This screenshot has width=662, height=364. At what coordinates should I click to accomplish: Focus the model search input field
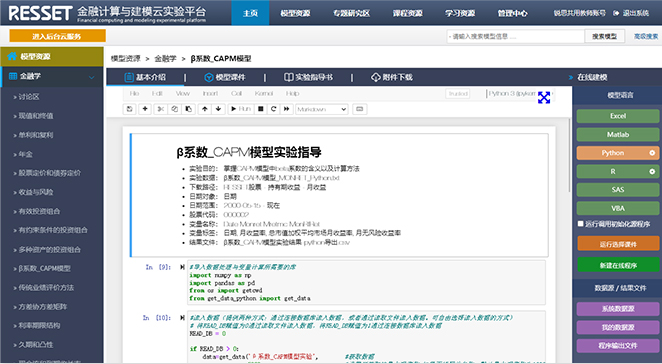pos(515,36)
